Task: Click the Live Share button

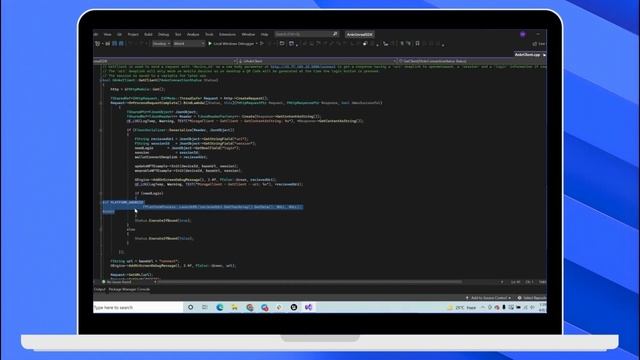Action: (539, 44)
